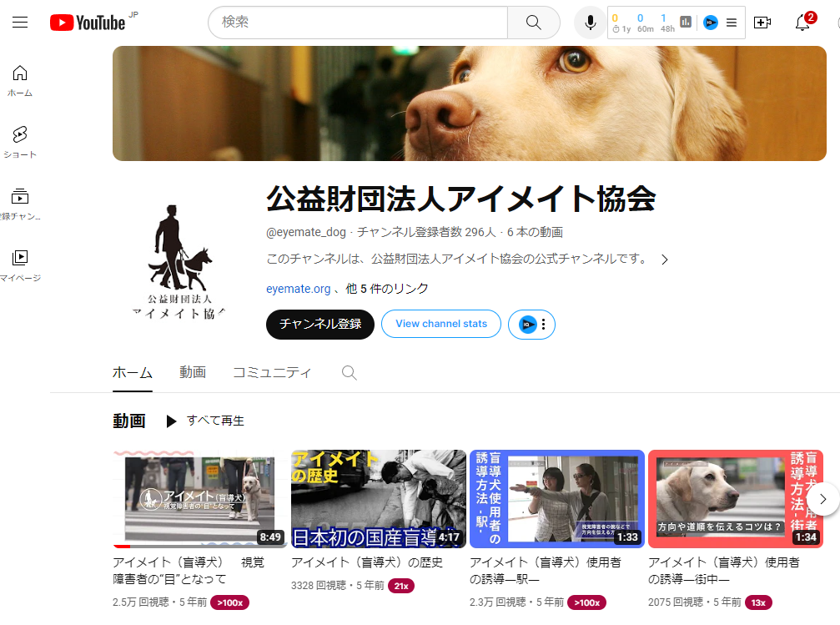Click inside the 検索 search field

point(359,23)
